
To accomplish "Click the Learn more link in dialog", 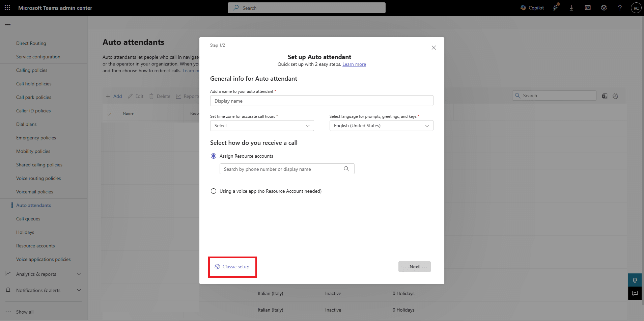I will coord(354,64).
